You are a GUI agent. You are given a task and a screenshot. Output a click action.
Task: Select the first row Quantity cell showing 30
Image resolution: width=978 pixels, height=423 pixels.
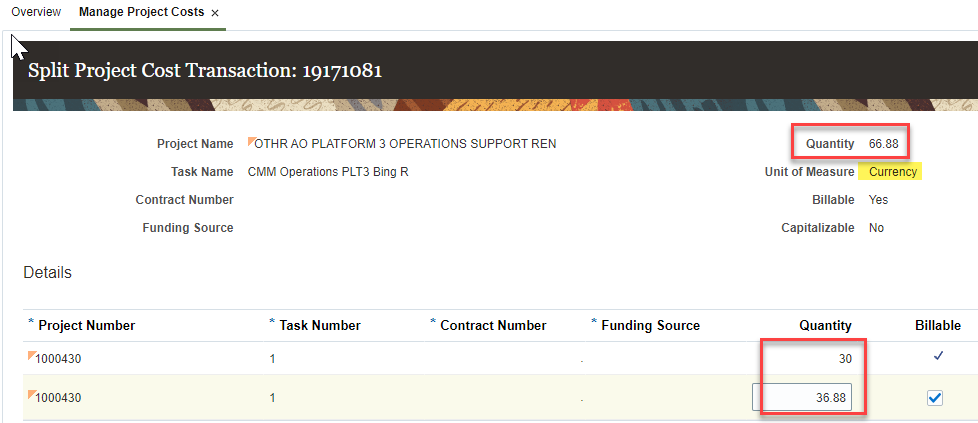808,357
